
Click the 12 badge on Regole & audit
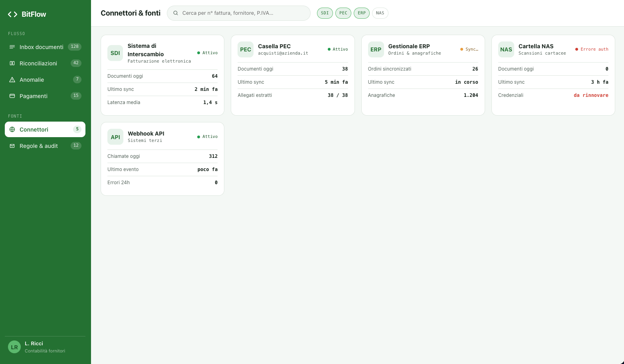coord(76,146)
